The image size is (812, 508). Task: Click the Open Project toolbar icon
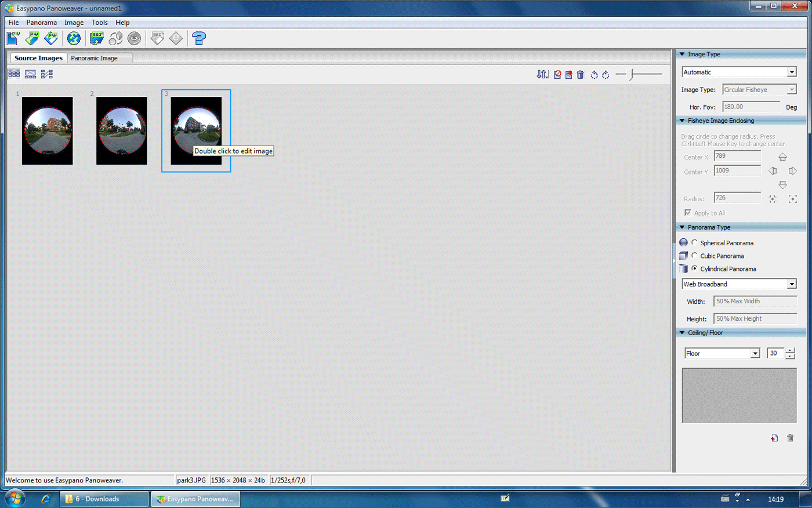32,38
